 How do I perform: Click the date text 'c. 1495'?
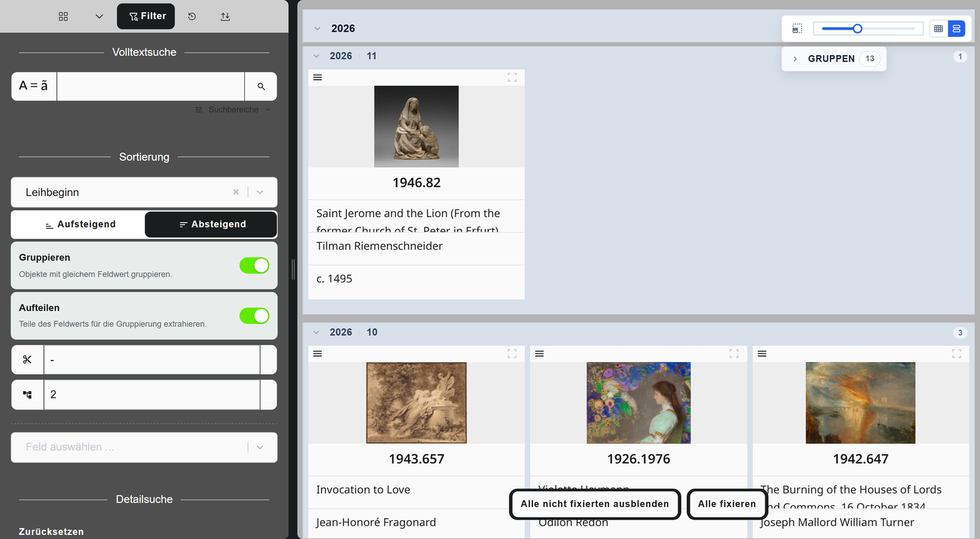[335, 279]
